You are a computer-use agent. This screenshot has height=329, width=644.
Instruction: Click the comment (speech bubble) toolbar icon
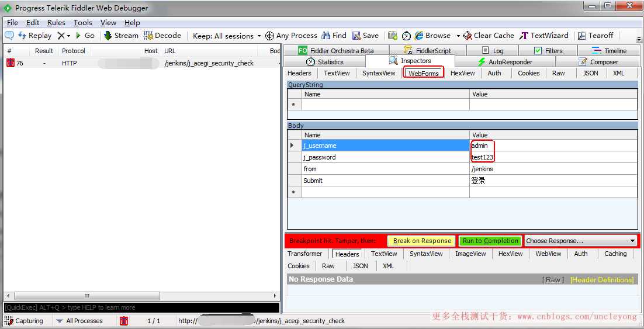point(9,36)
